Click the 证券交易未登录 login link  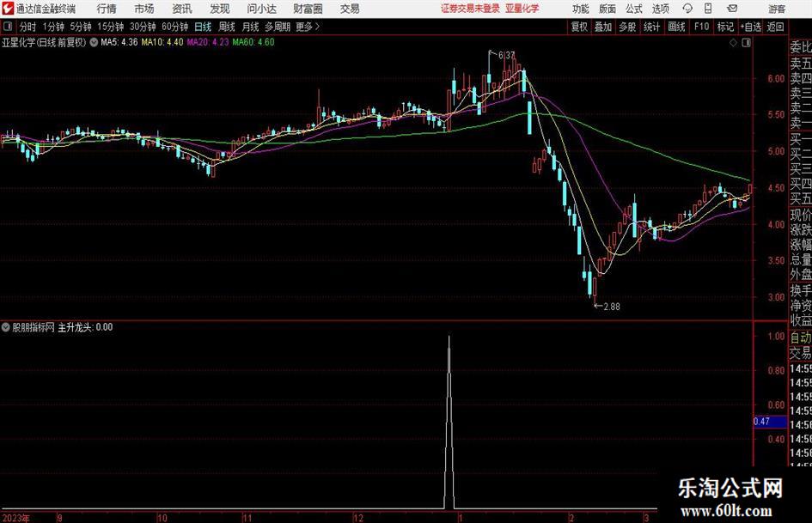coord(470,9)
